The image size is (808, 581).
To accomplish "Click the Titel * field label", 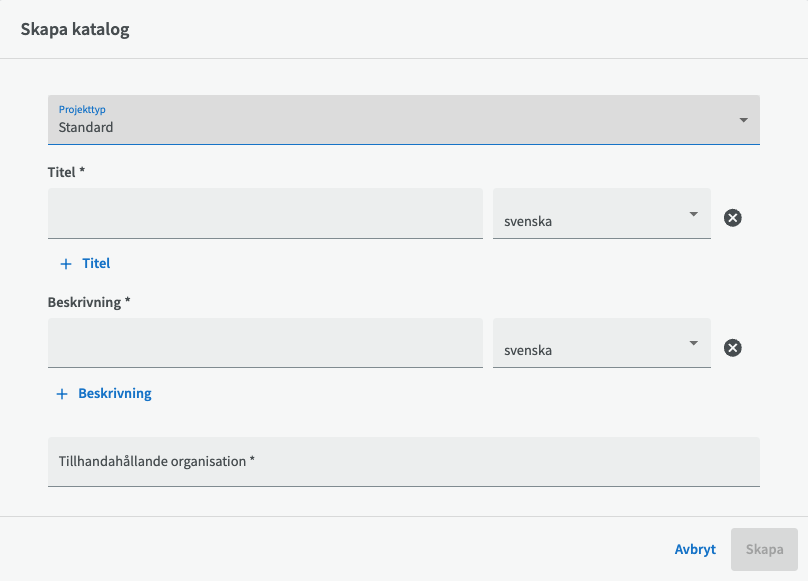I will click(x=66, y=172).
